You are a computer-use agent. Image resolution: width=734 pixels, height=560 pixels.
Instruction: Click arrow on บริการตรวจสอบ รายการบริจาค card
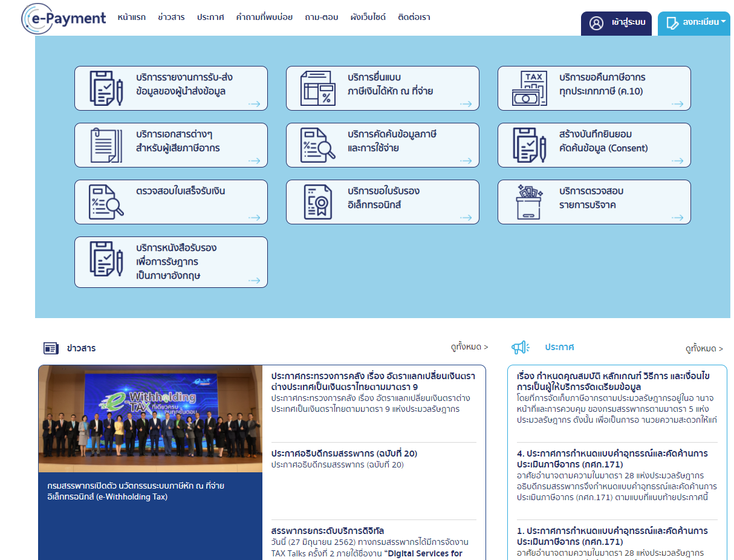point(677,218)
